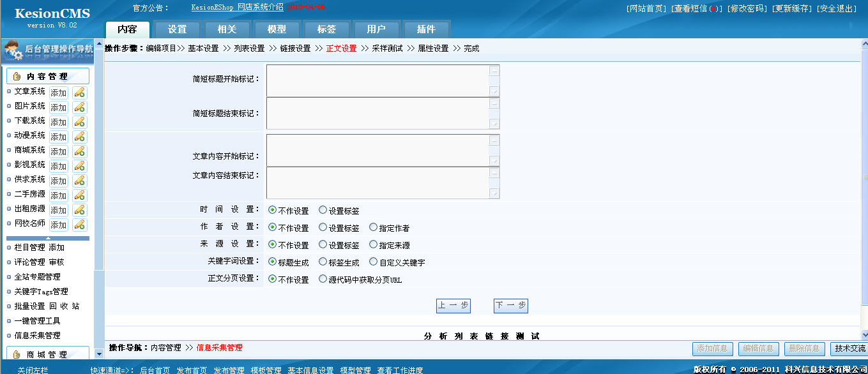Click into 简短标题开始标记 text area
Image resolution: width=868 pixels, height=374 pixels.
383,80
